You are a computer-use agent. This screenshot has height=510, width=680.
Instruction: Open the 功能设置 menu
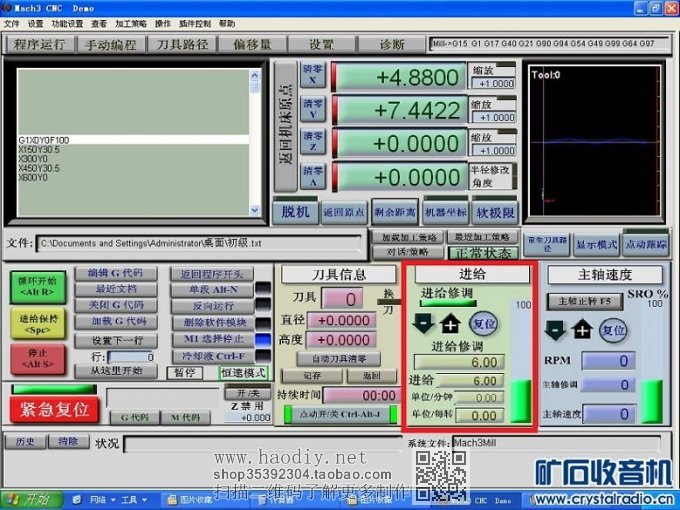coord(67,23)
